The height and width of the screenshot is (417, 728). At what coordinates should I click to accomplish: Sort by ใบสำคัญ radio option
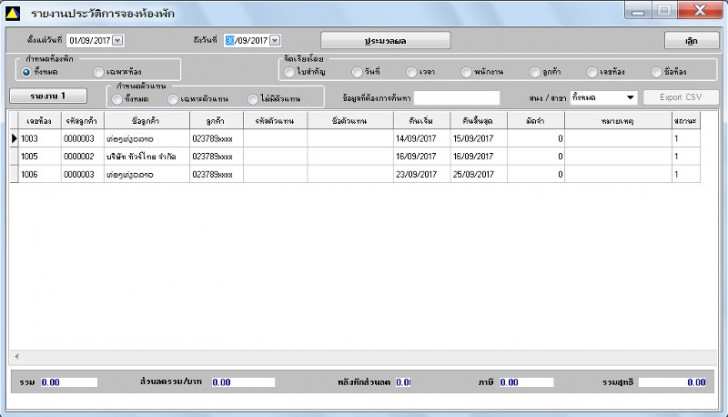coord(289,72)
